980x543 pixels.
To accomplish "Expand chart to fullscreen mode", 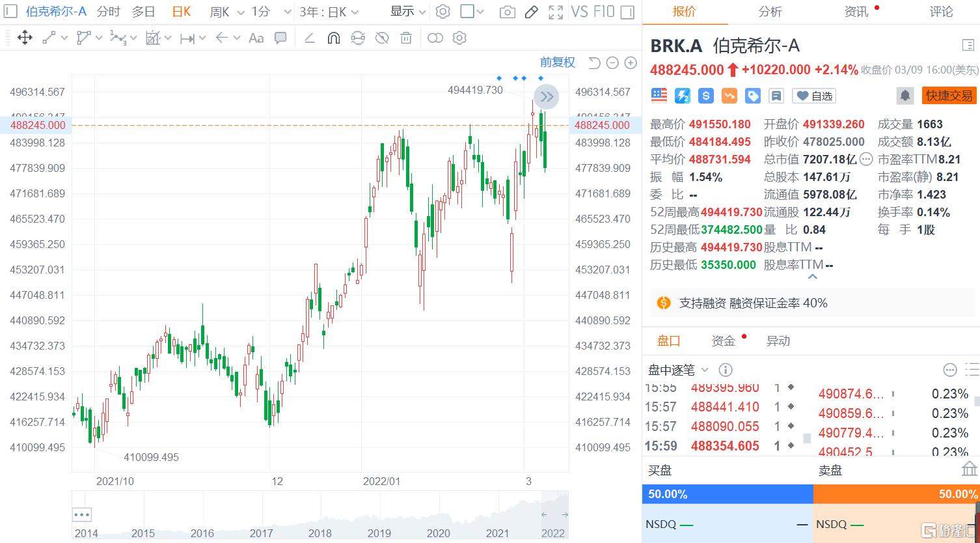I will 556,12.
